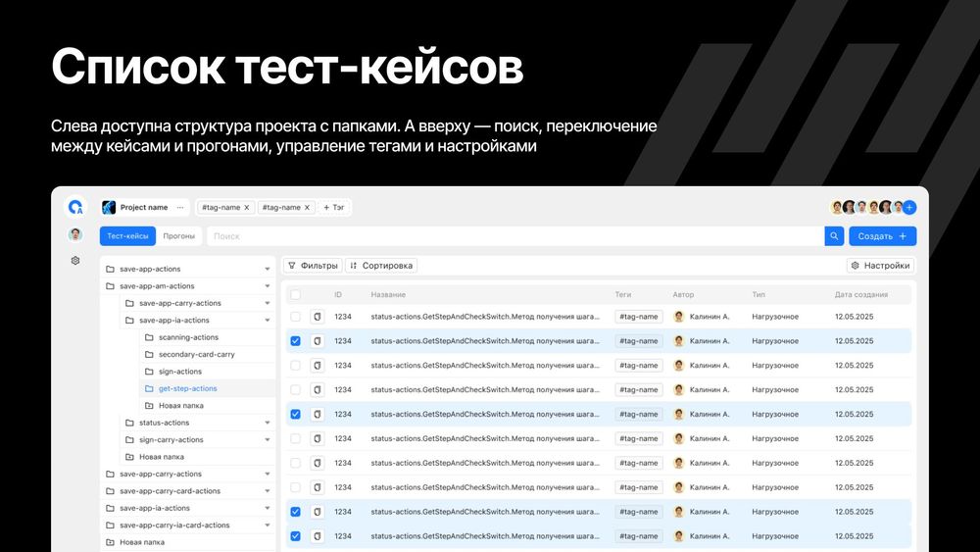Image resolution: width=980 pixels, height=552 pixels.
Task: Tick the select-all checkbox in the table header
Action: click(x=295, y=294)
